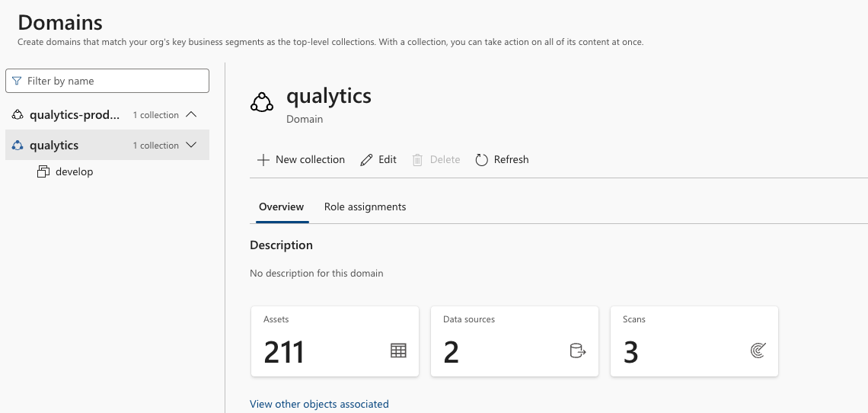
Task: Click the qualytics domain icon in the header
Action: pyautogui.click(x=262, y=103)
